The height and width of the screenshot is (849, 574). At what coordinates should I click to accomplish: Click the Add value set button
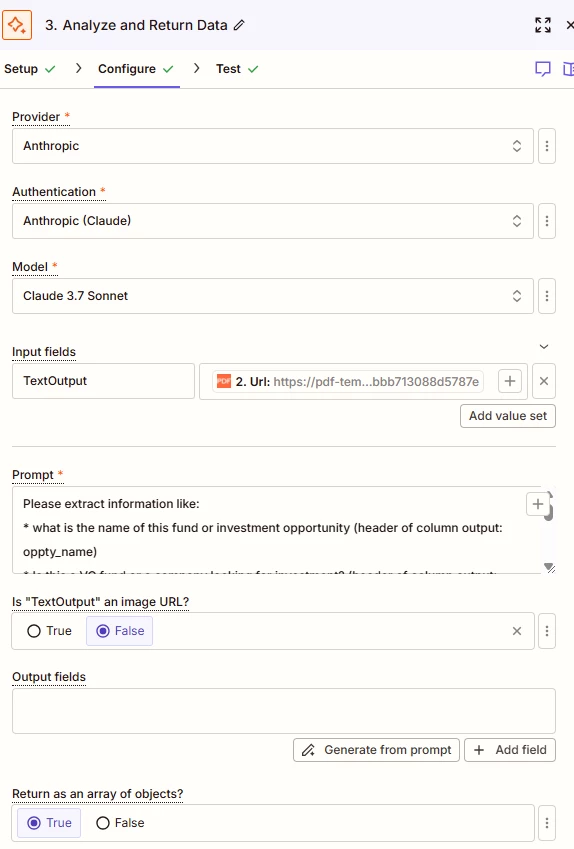[x=508, y=416]
